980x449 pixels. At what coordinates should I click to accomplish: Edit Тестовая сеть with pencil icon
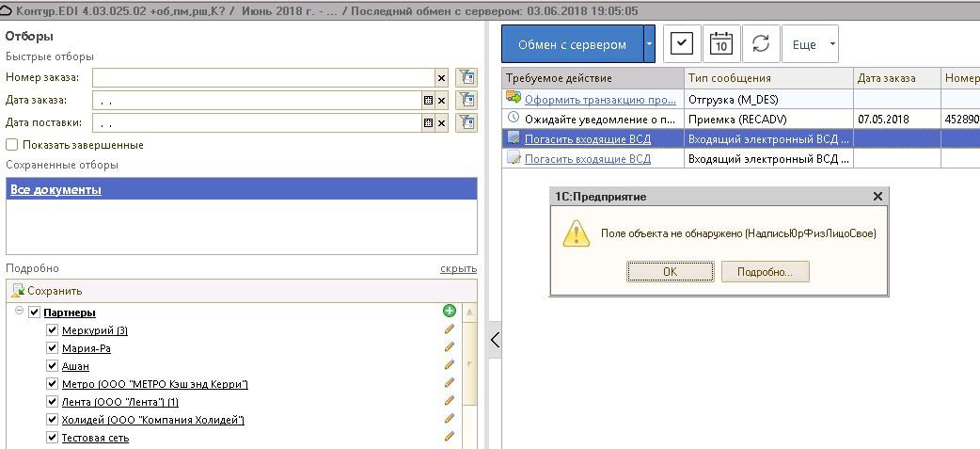click(449, 437)
